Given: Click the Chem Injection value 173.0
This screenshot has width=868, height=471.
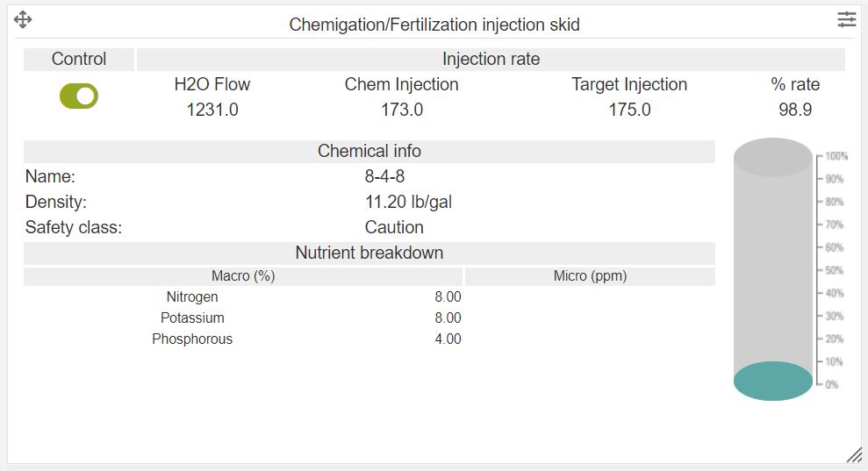Looking at the screenshot, I should (402, 110).
